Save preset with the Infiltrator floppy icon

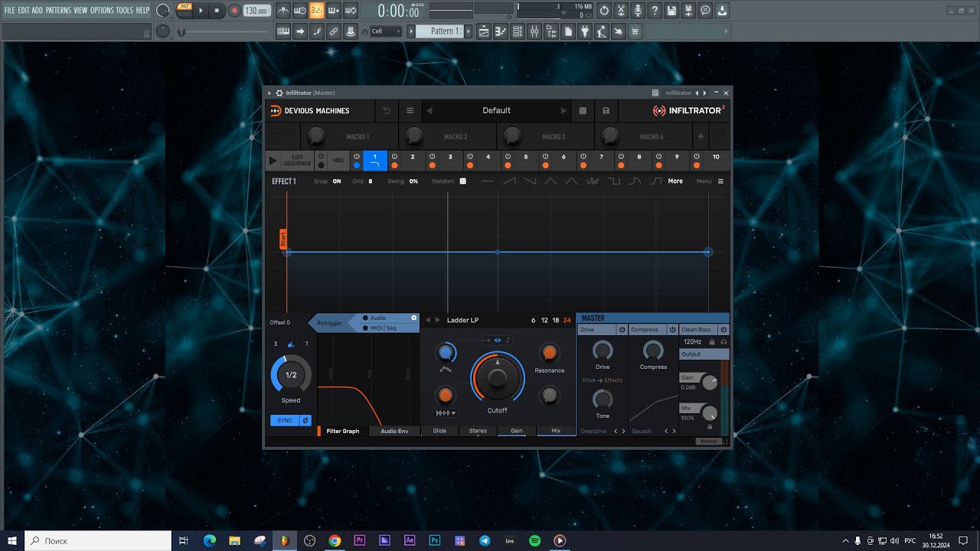coord(606,110)
